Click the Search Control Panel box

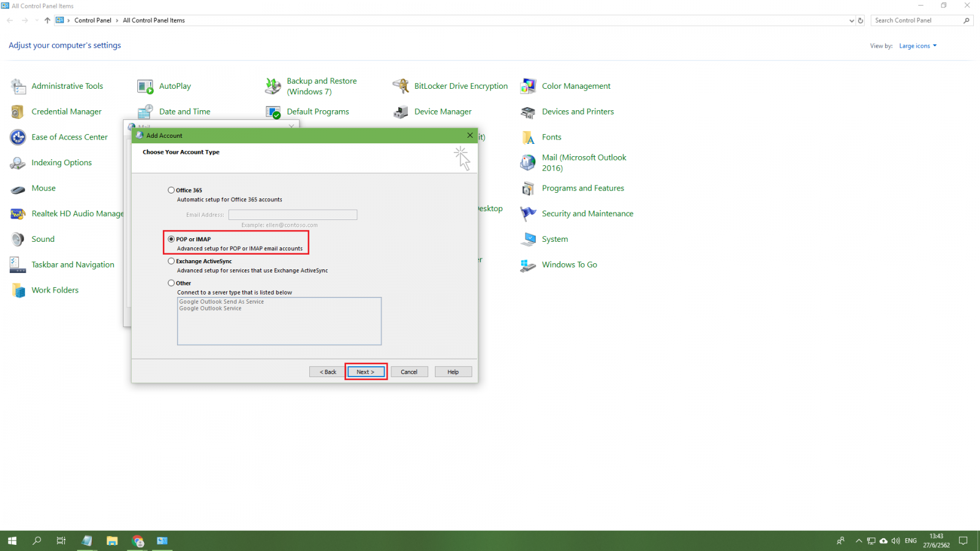[921, 20]
